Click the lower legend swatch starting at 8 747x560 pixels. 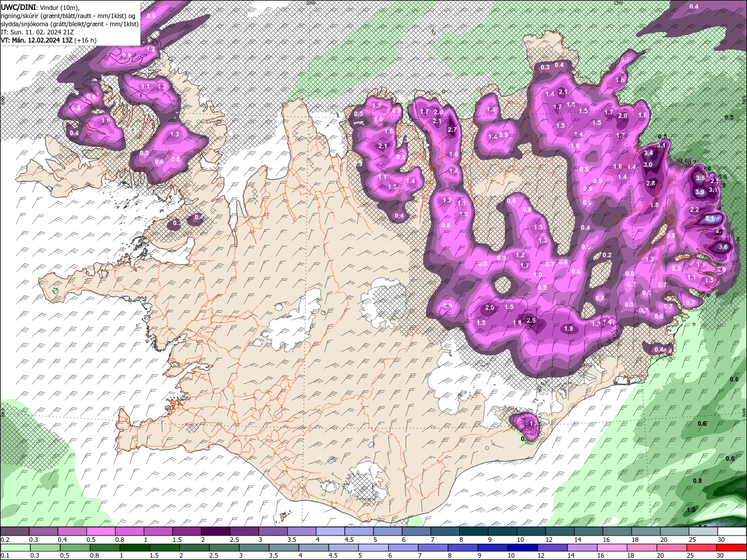tap(462, 547)
